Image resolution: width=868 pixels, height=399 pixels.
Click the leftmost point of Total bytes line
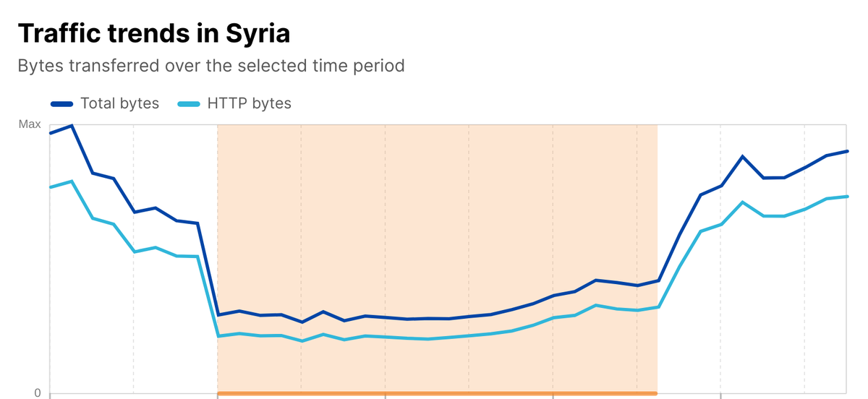50,133
